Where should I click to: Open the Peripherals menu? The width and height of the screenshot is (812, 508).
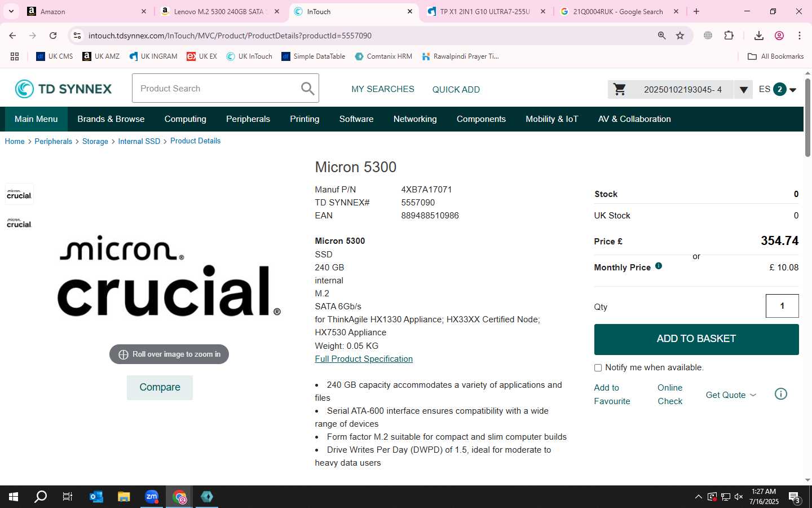(x=248, y=119)
